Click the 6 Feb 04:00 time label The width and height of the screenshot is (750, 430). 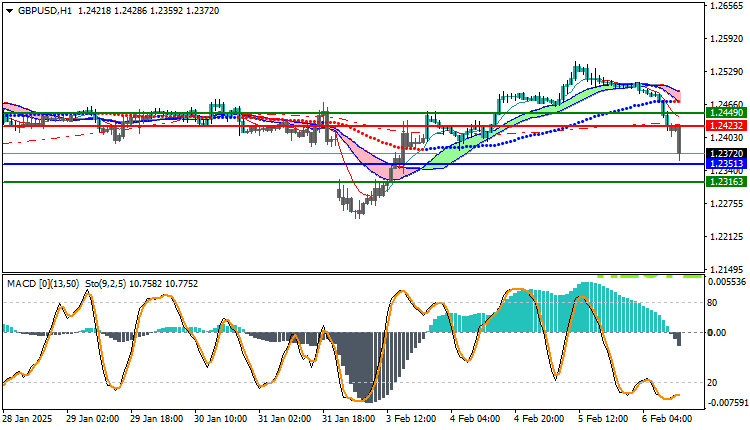[667, 419]
